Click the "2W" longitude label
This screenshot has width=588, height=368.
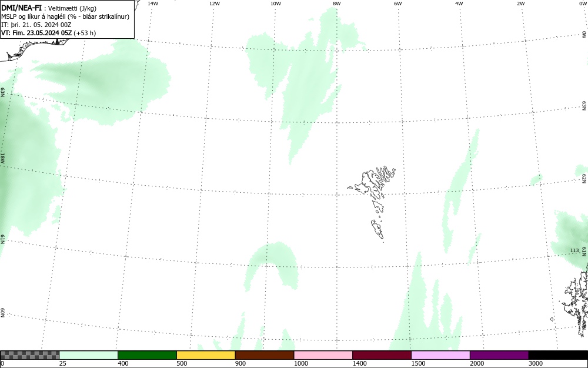click(x=520, y=4)
